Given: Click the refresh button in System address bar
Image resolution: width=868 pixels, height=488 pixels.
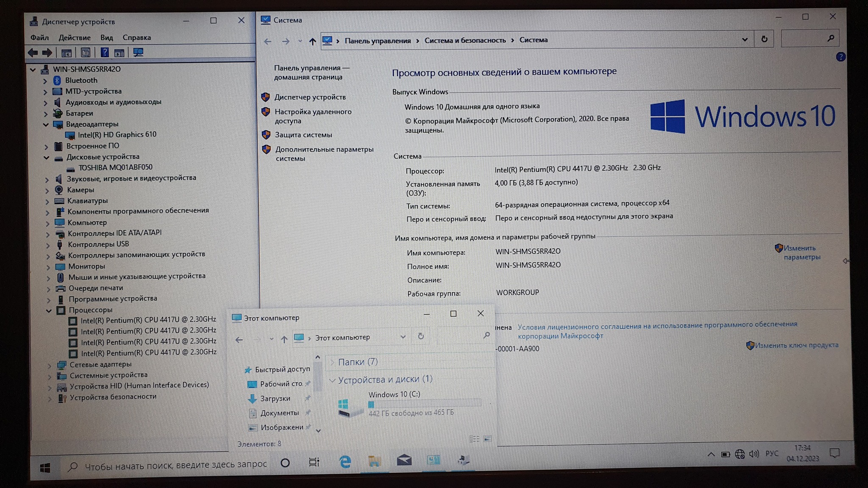Looking at the screenshot, I should tap(764, 39).
